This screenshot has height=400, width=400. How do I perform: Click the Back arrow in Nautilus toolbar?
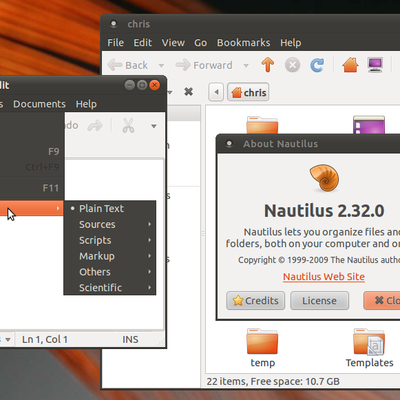115,65
